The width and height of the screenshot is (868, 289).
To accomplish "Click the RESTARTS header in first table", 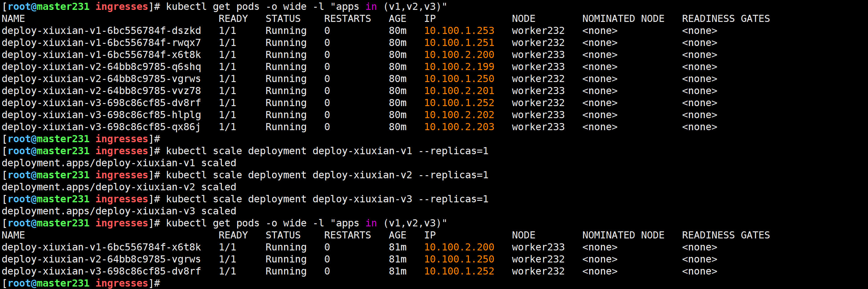I will point(347,19).
